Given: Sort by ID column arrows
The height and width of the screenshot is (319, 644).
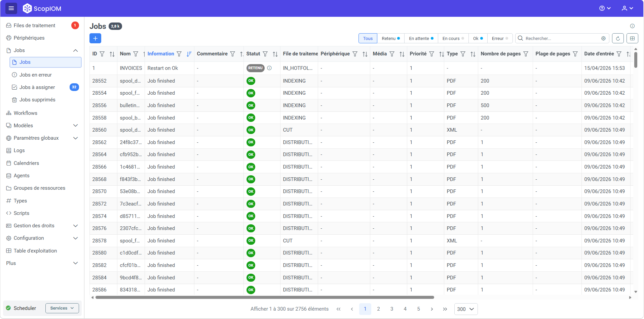Looking at the screenshot, I should coord(112,54).
